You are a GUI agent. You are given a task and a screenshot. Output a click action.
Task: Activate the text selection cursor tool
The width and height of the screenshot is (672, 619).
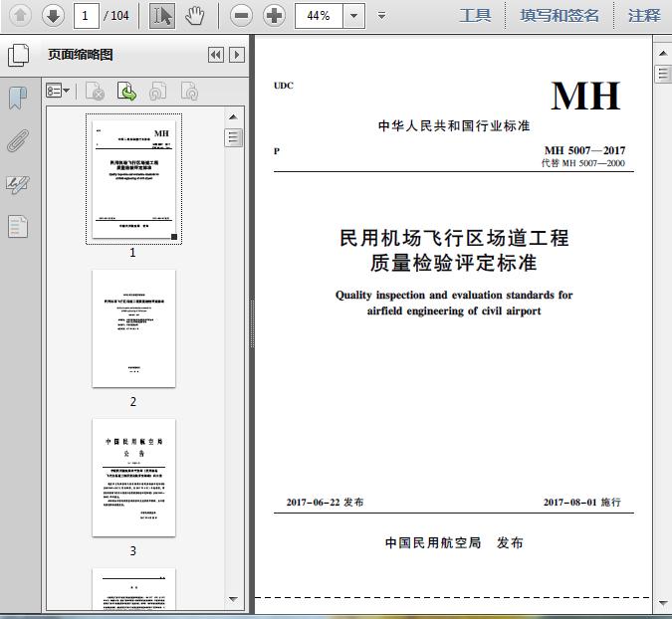163,15
